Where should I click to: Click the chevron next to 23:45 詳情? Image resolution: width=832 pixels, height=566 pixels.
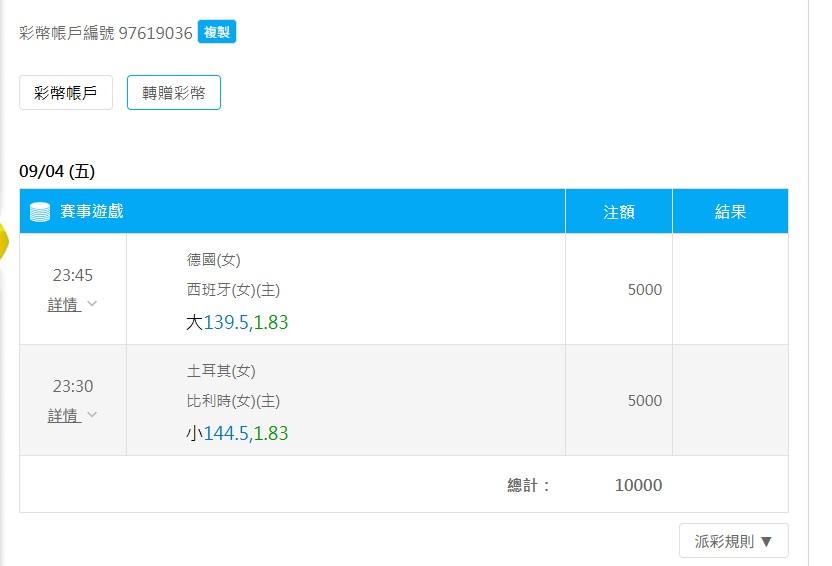tap(92, 303)
